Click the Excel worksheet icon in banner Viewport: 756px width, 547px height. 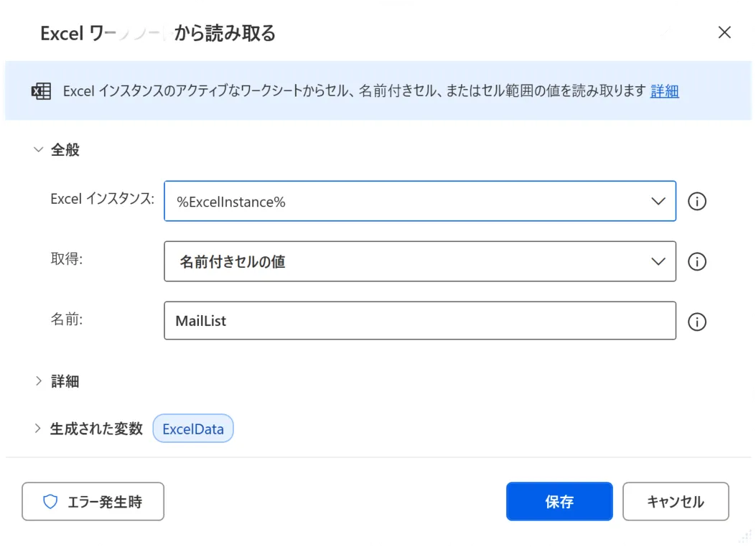click(42, 91)
